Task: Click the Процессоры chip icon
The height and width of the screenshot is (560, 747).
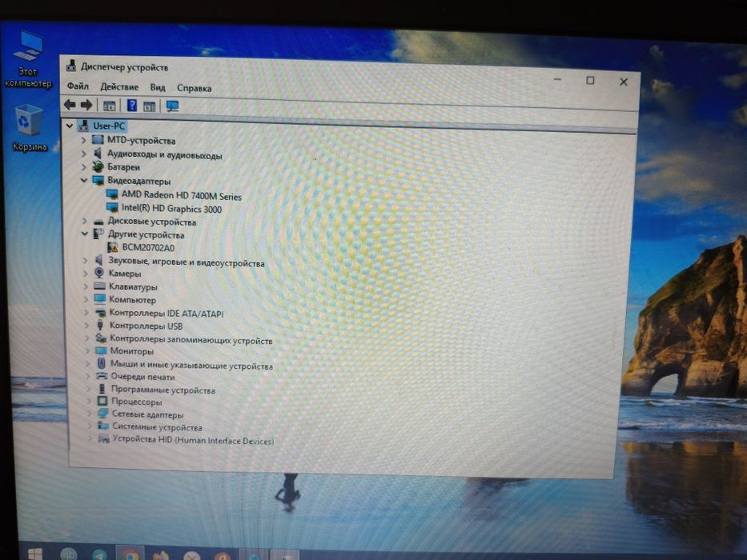Action: coord(102,401)
